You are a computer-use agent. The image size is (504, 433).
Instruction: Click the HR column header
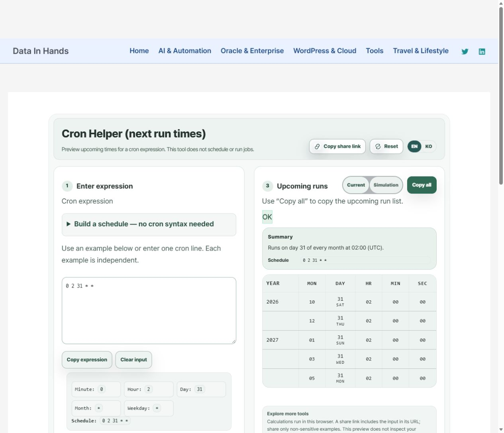click(369, 284)
